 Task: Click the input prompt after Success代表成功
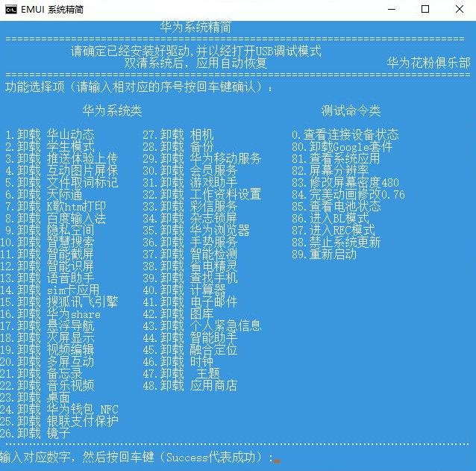(276, 457)
